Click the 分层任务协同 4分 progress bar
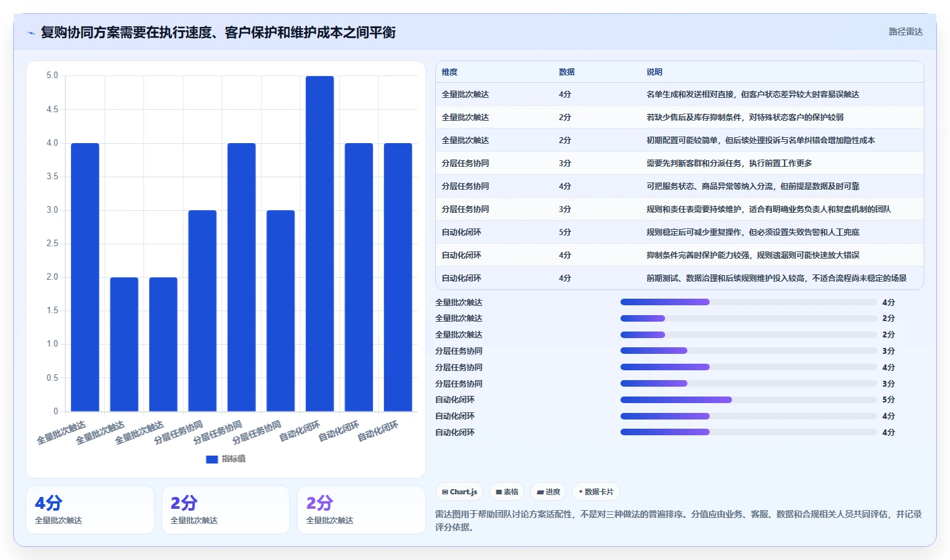Screen dimensions: 950x560 (748, 367)
